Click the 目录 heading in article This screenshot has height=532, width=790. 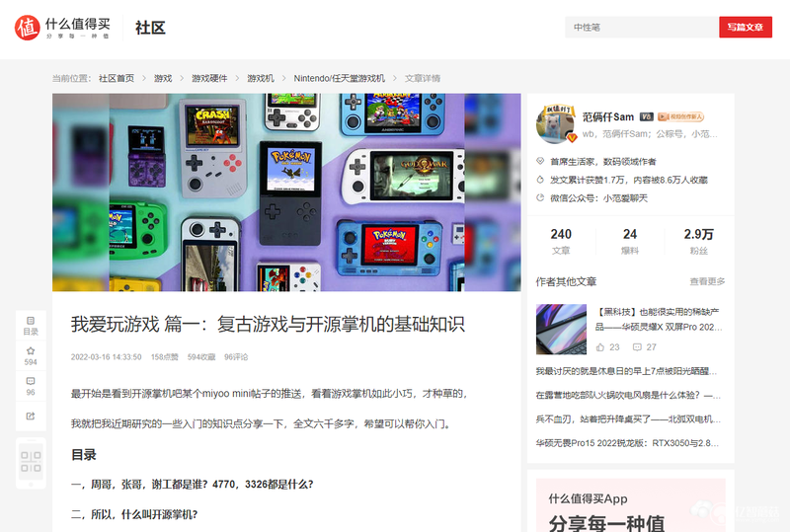[84, 454]
